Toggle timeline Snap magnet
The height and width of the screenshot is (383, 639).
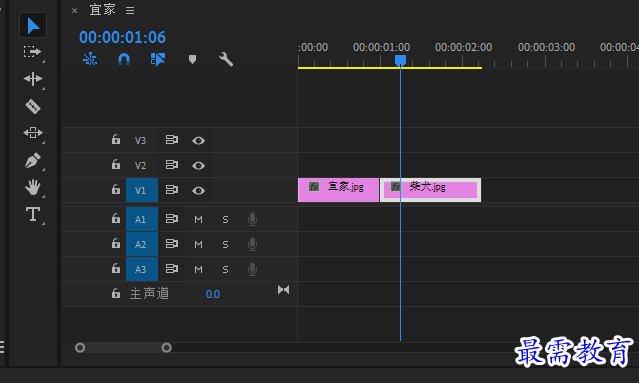pyautogui.click(x=124, y=59)
